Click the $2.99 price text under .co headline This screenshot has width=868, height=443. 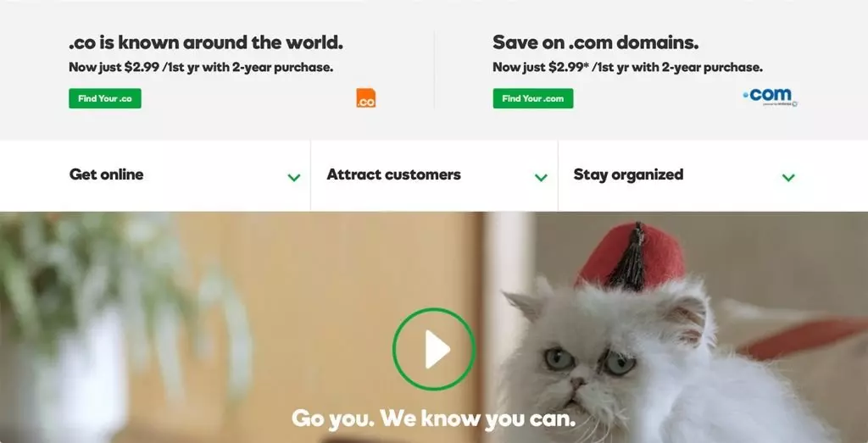(x=142, y=68)
